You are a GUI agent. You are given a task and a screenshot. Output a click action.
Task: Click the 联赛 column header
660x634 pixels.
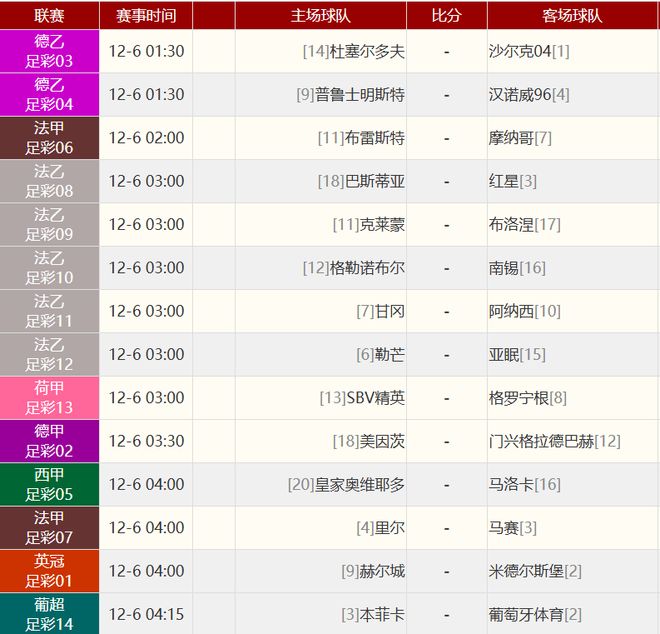(49, 15)
